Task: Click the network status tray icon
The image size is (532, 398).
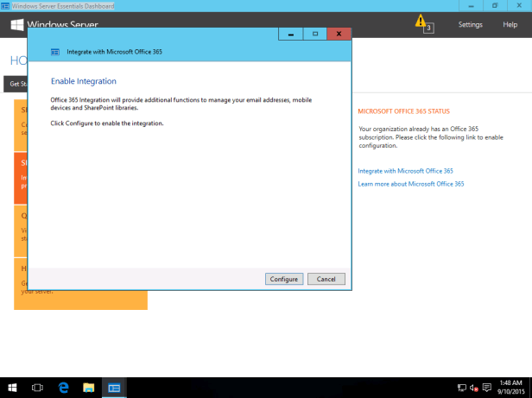Action: pos(462,388)
